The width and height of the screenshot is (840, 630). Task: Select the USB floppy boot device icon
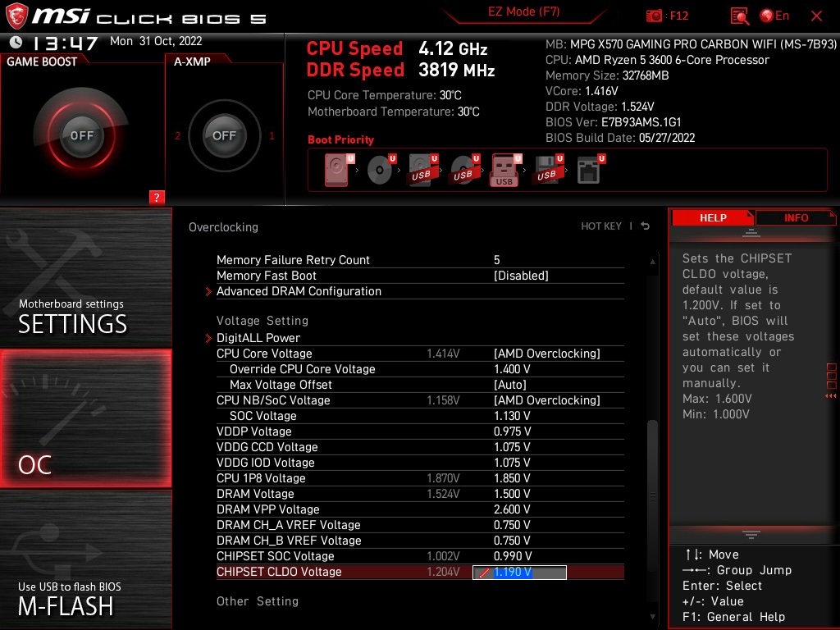(549, 170)
